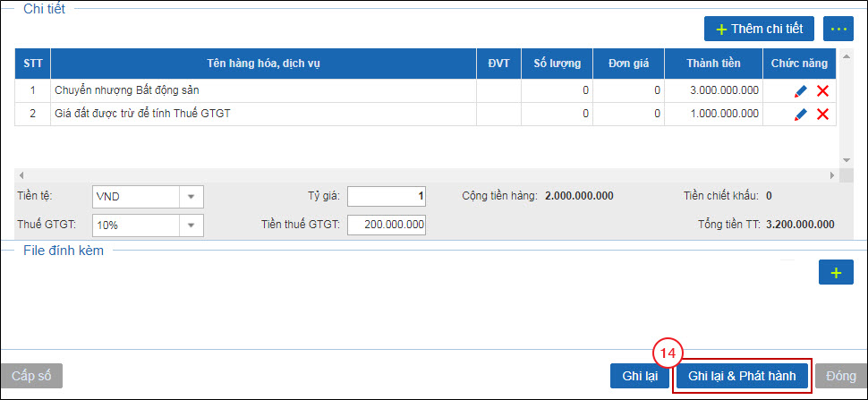Delete the Chuyển nhượng Bất động sản row
Screen dimensions: 868x400
(x=822, y=91)
